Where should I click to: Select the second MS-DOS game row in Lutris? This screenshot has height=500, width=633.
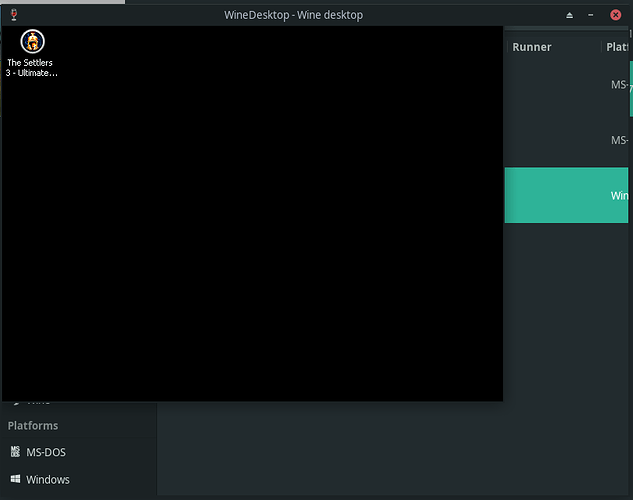tap(566, 140)
